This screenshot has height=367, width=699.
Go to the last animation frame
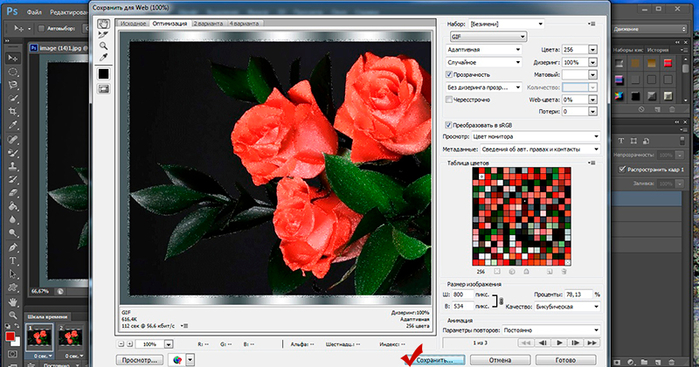click(x=592, y=343)
